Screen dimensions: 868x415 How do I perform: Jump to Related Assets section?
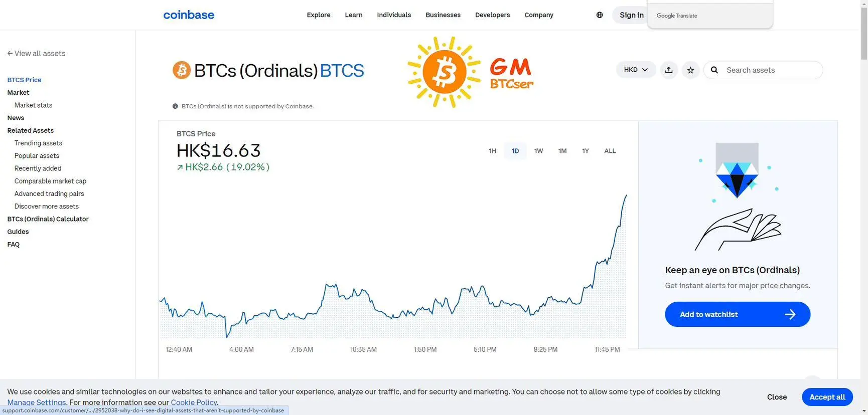tap(30, 130)
